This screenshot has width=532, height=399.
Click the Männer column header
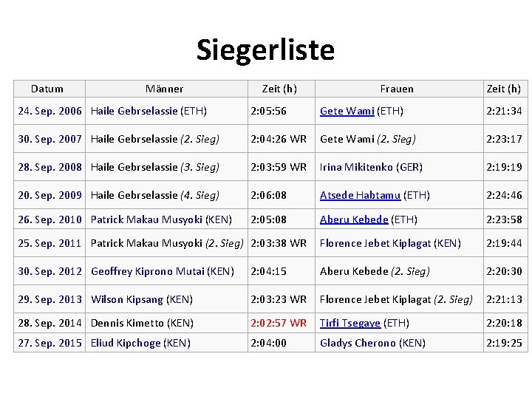tap(165, 89)
